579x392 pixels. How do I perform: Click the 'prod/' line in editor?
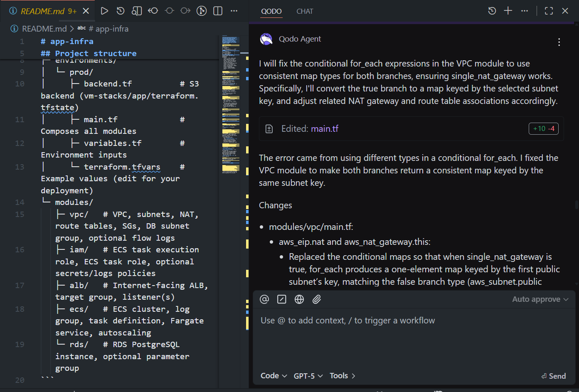click(81, 72)
